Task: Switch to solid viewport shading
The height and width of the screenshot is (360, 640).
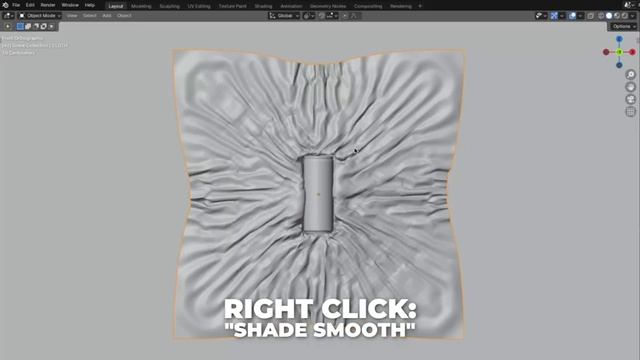Action: pyautogui.click(x=609, y=16)
